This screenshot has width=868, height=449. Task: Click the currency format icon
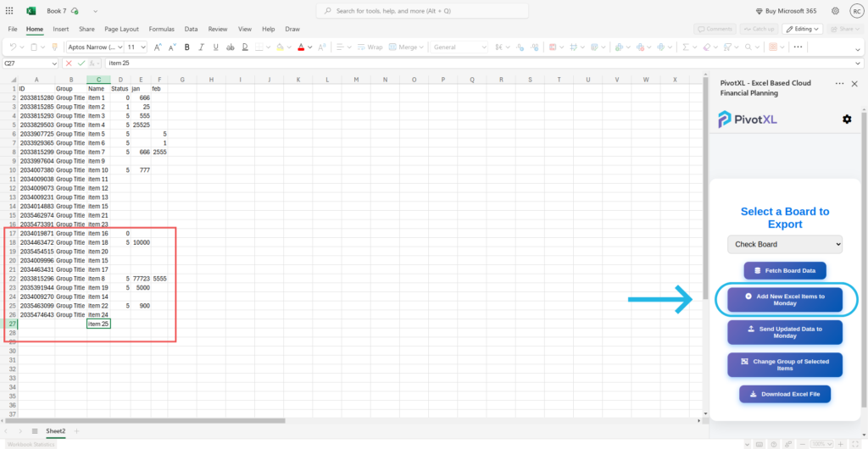pos(500,47)
